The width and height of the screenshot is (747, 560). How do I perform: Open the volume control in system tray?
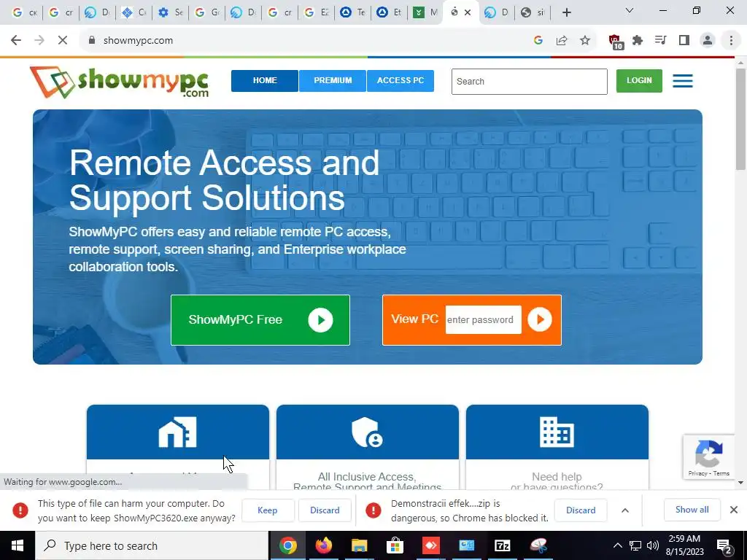[x=653, y=545]
